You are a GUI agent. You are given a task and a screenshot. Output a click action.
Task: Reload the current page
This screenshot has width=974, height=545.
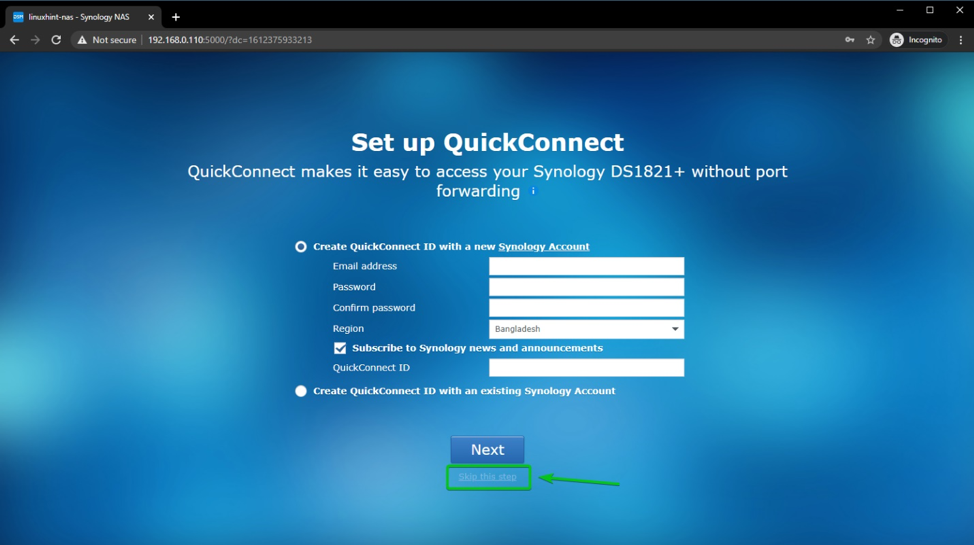click(x=56, y=40)
